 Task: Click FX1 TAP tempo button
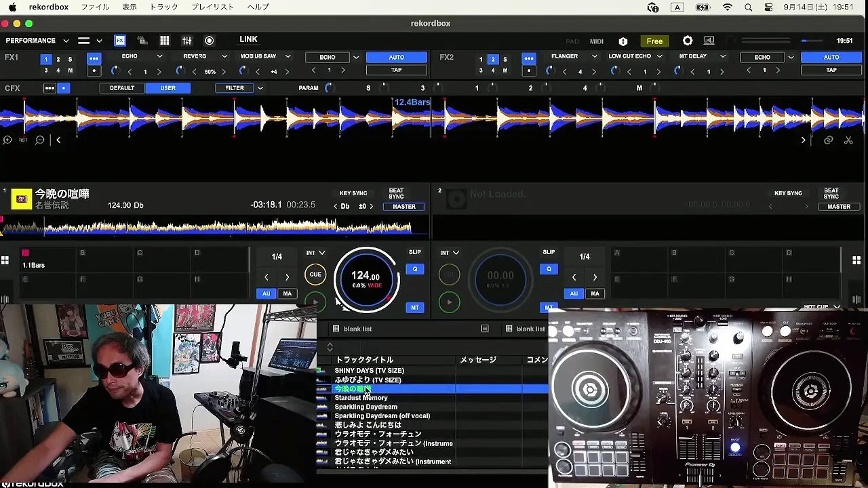397,70
